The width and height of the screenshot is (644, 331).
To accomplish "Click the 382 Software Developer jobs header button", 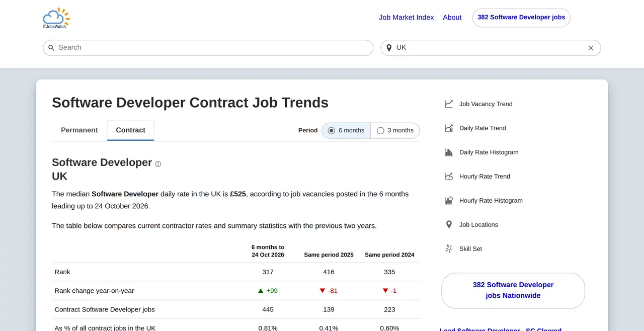I will (x=521, y=18).
